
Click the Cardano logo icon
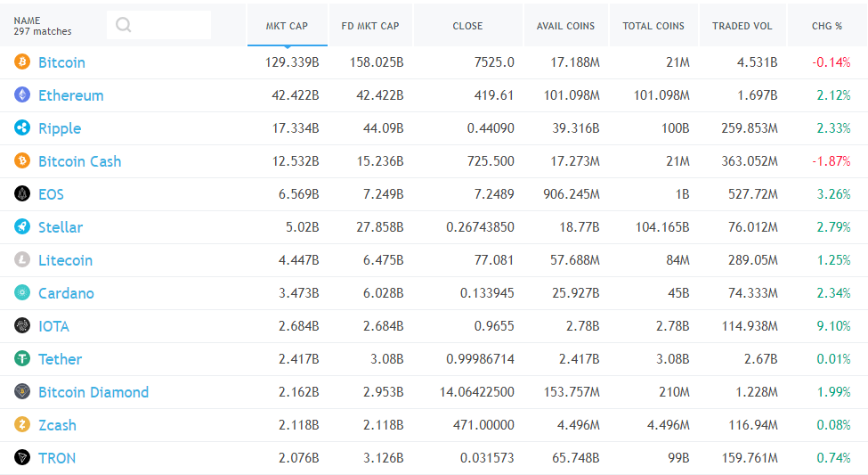22,292
